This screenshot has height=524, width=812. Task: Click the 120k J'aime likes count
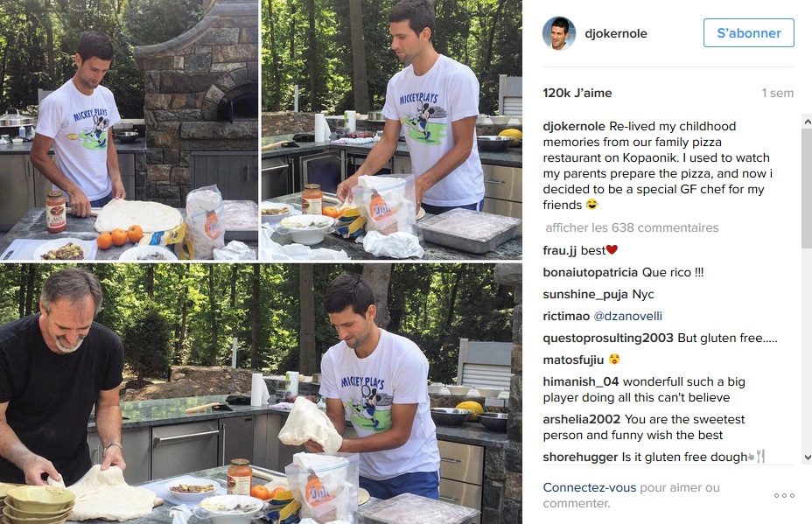pyautogui.click(x=577, y=94)
